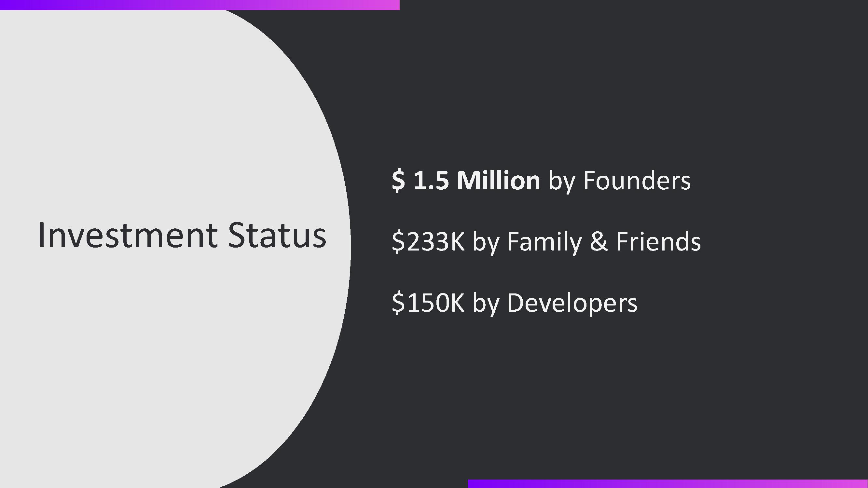
Task: Click the bold "$ 1.5 Million" text
Action: (x=466, y=181)
